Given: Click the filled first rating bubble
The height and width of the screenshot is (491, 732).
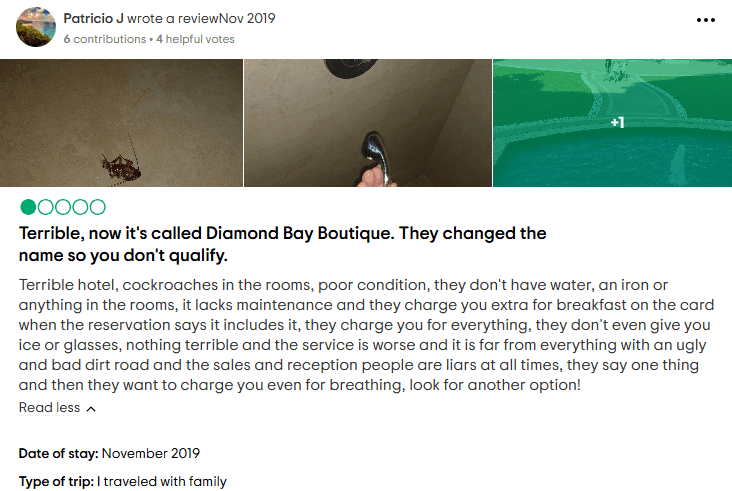Looking at the screenshot, I should pos(28,207).
